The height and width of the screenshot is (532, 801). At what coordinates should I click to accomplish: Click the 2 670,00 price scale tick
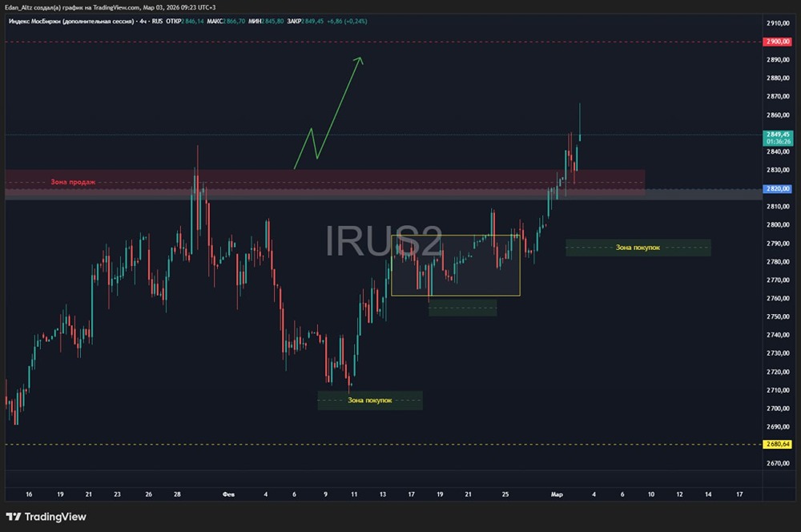click(x=778, y=464)
